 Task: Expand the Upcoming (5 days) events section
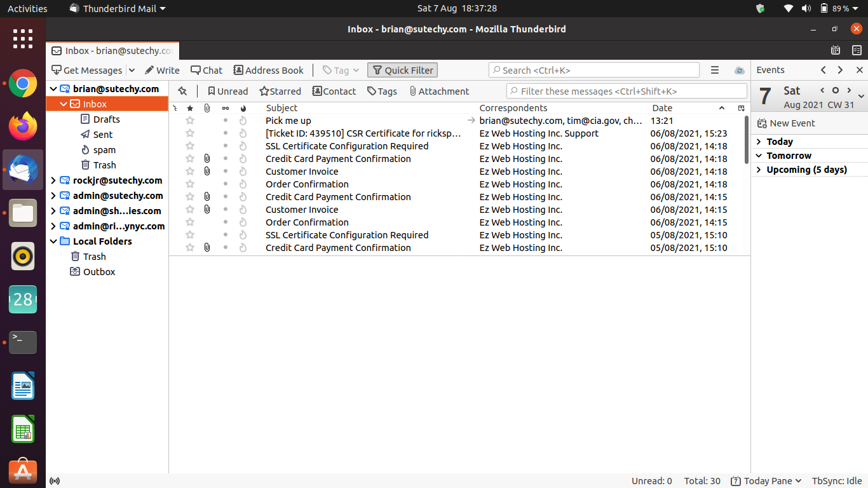click(x=759, y=170)
